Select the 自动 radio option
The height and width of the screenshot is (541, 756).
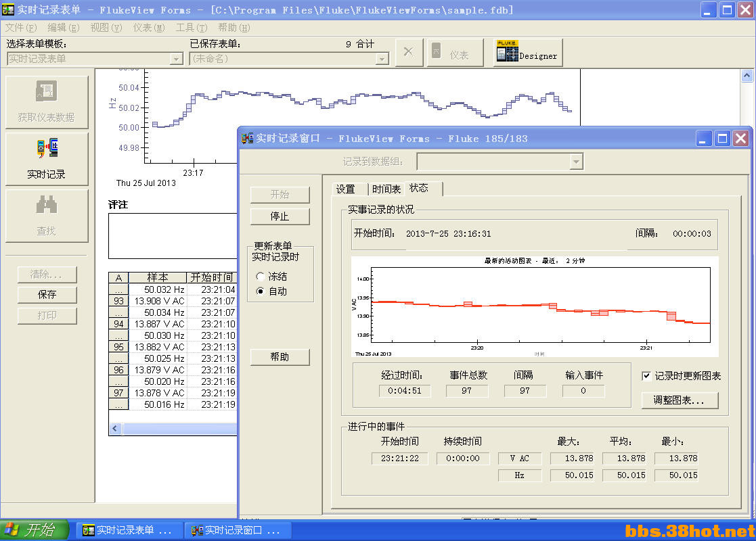[x=261, y=291]
